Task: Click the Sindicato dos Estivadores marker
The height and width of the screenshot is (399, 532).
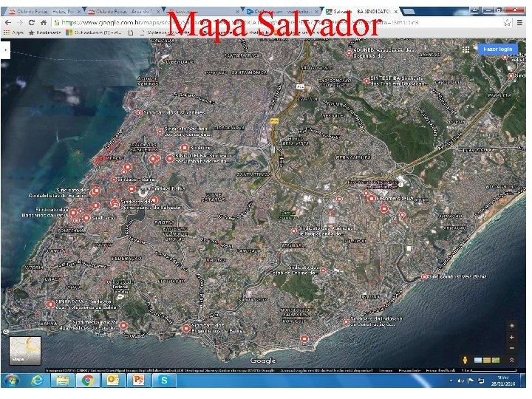Action: click(x=140, y=112)
